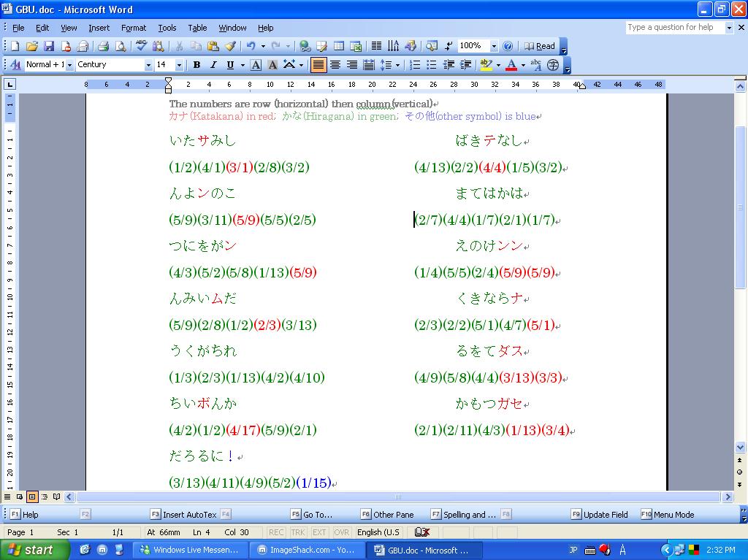
Task: Toggle Bold formatting
Action: coord(196,65)
